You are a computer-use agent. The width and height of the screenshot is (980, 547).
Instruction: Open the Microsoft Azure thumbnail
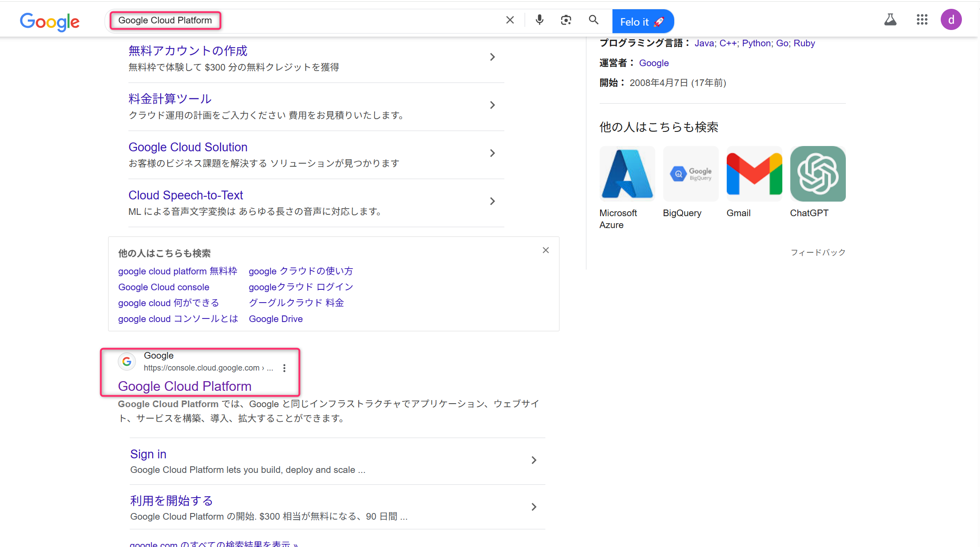click(x=627, y=174)
